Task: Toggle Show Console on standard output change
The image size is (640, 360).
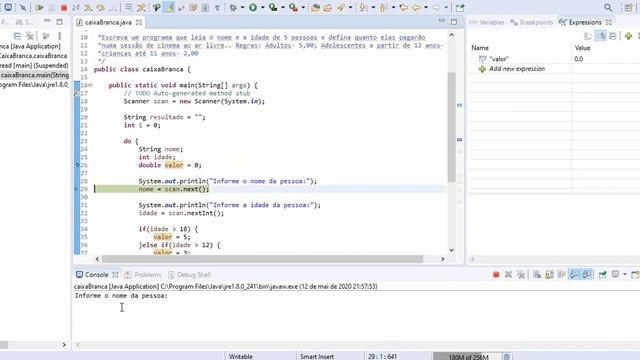Action: 574,275
